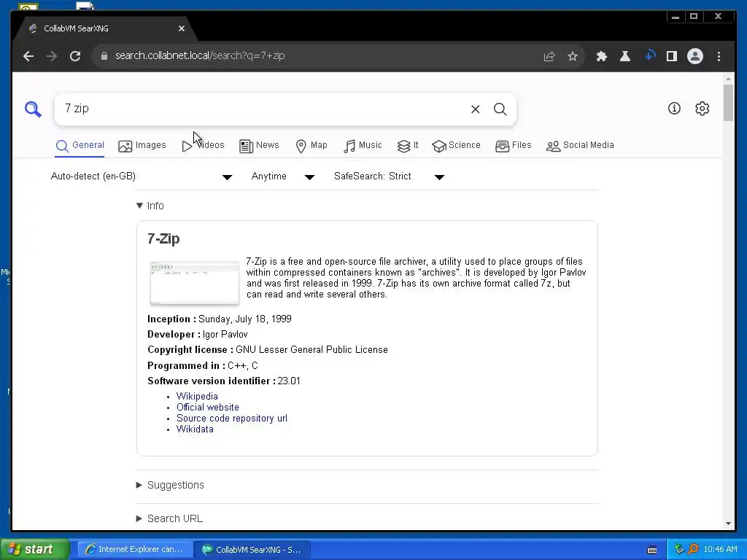Switch to the Files category
The height and width of the screenshot is (560, 747).
(x=513, y=146)
